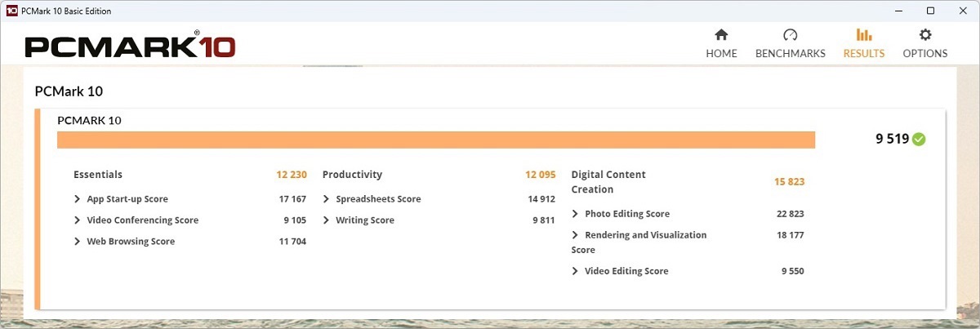
Task: Click the Essentials heading
Action: (98, 175)
